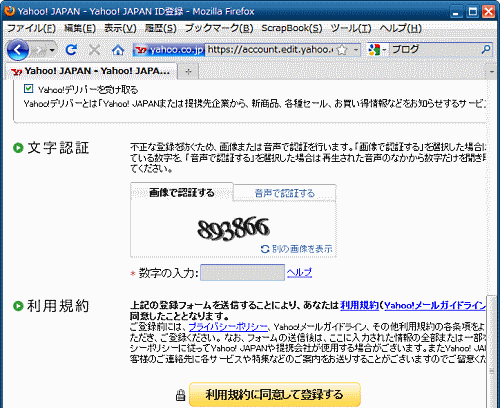Image resolution: width=500 pixels, height=408 pixels.
Task: Click the yahoo.co.jp site identity badge
Action: point(169,50)
